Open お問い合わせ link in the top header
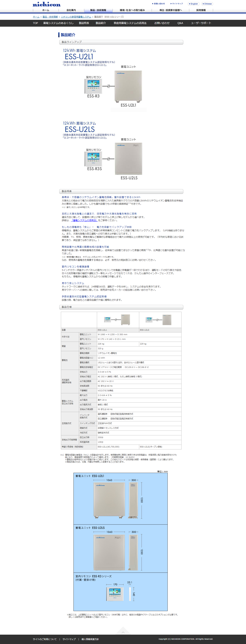The height and width of the screenshot is (644, 246). point(158,4)
